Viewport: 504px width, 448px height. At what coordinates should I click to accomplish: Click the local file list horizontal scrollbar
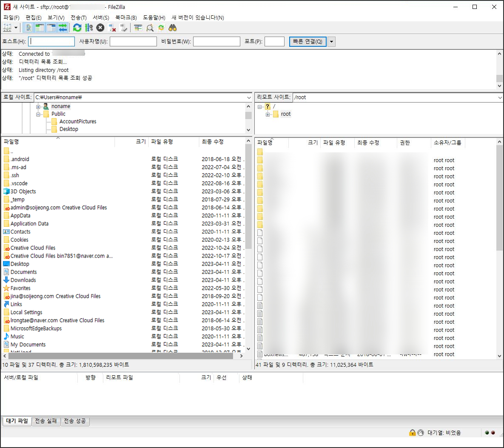pos(119,356)
